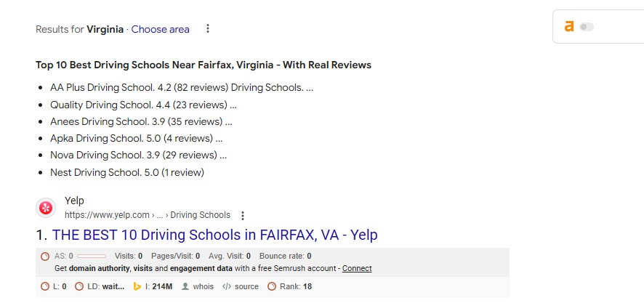Viewport: 644px width, 303px height.
Task: Click the Bing index icon
Action: point(136,287)
